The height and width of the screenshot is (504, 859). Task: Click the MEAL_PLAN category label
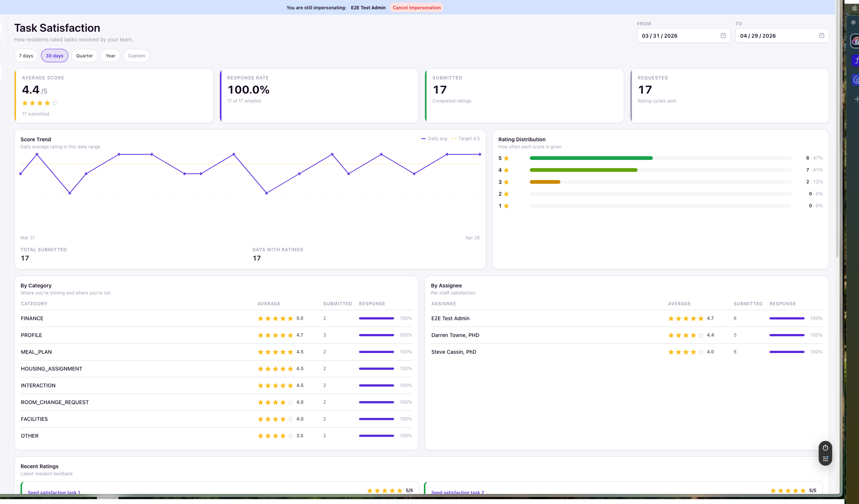[36, 352]
